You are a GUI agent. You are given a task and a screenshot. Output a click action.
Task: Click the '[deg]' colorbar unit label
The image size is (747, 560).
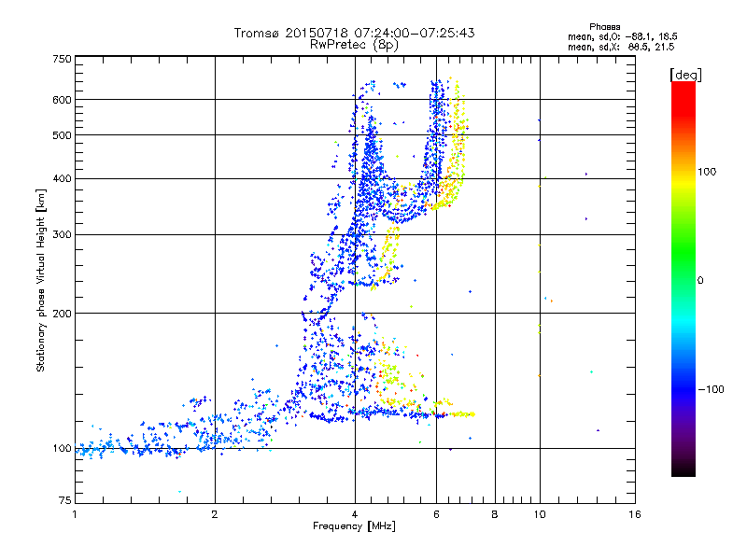coord(685,75)
